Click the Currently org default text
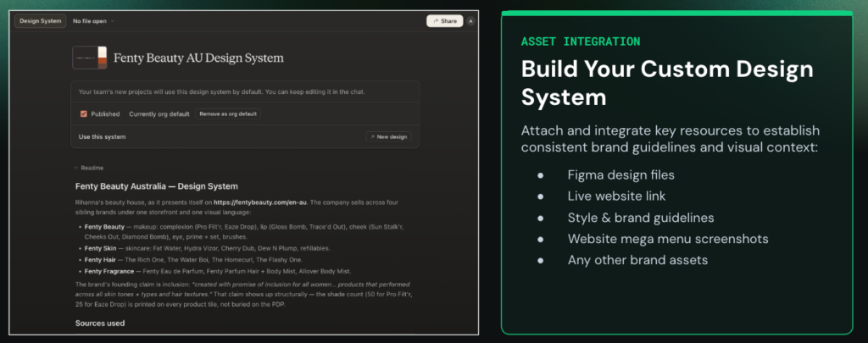This screenshot has width=868, height=343. (159, 114)
